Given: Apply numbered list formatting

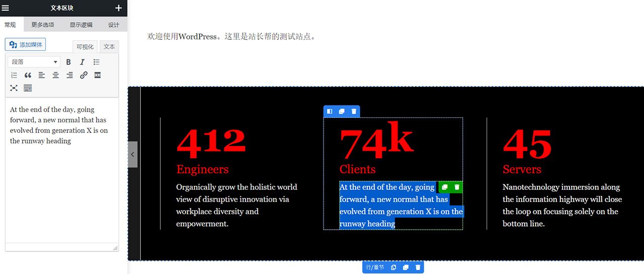Looking at the screenshot, I should (x=14, y=75).
